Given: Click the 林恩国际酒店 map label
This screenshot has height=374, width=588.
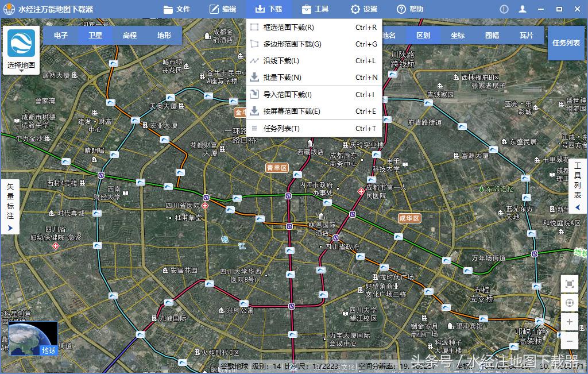Looking at the screenshot, I should [x=322, y=229].
